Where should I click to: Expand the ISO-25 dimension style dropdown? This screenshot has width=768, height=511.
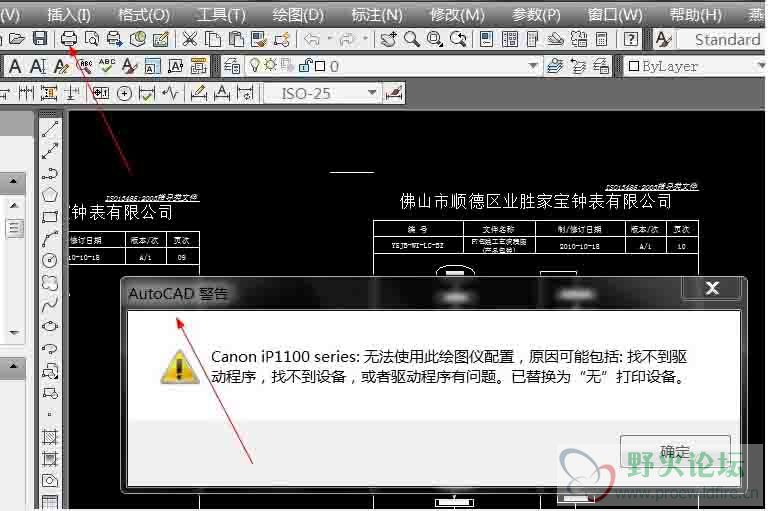click(372, 93)
